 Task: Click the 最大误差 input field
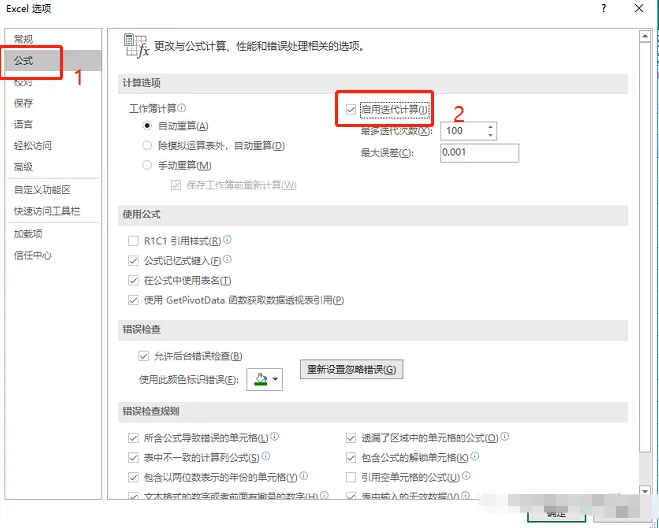tap(480, 153)
